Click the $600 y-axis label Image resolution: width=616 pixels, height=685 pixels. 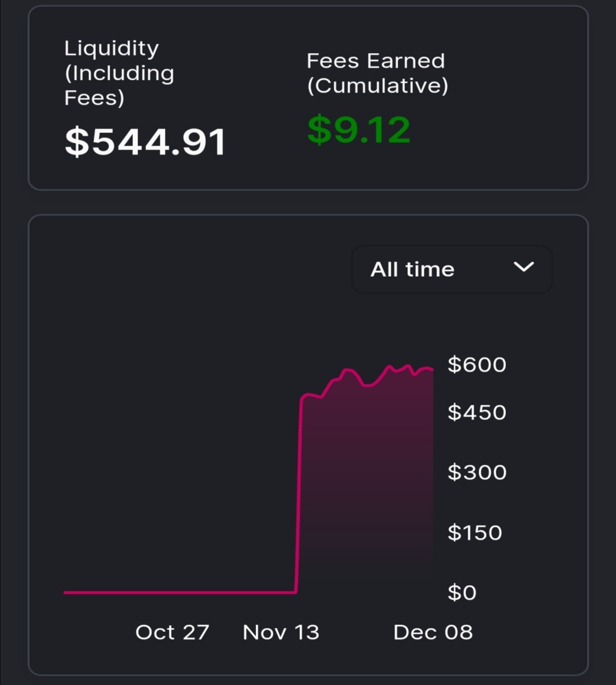click(x=477, y=364)
